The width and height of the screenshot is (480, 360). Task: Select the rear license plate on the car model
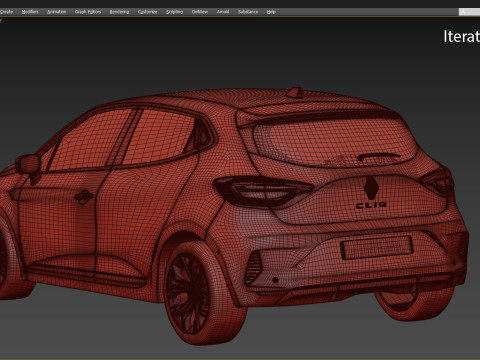[377, 247]
